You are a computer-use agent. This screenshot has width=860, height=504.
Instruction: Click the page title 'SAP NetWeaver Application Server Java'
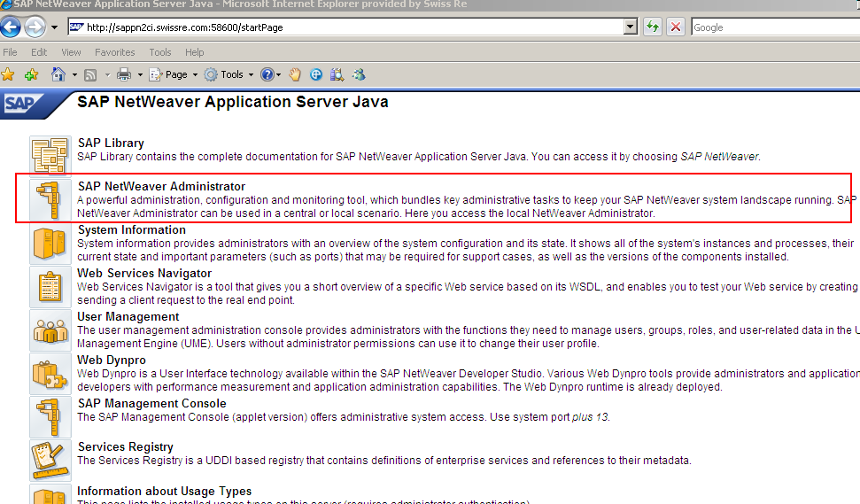click(233, 102)
